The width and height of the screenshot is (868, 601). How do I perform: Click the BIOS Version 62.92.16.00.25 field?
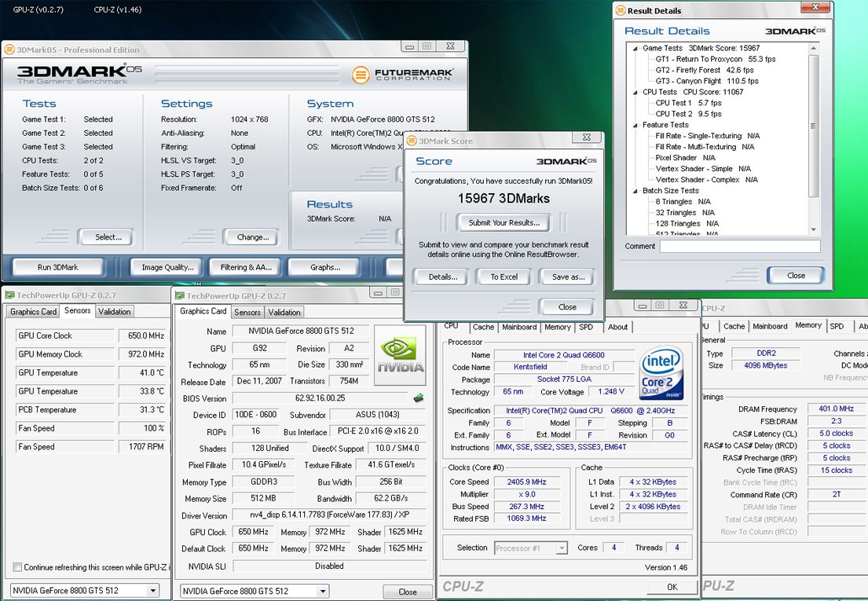pos(320,398)
